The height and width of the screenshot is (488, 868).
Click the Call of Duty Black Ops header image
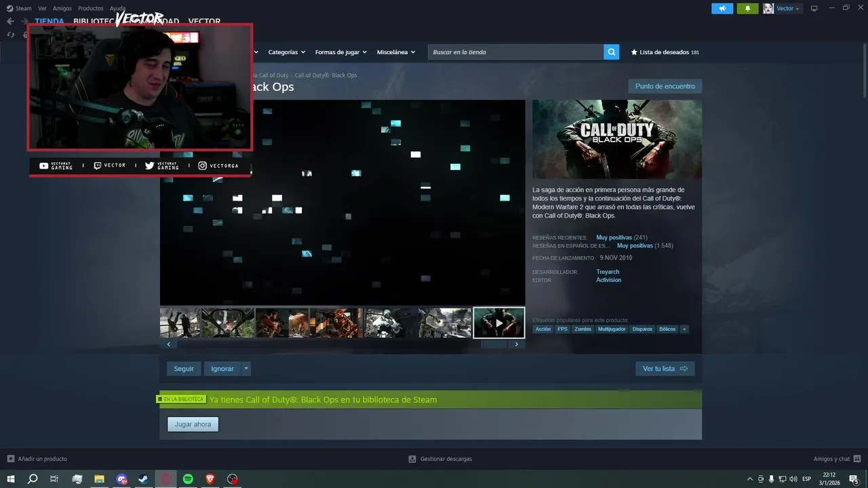[617, 140]
